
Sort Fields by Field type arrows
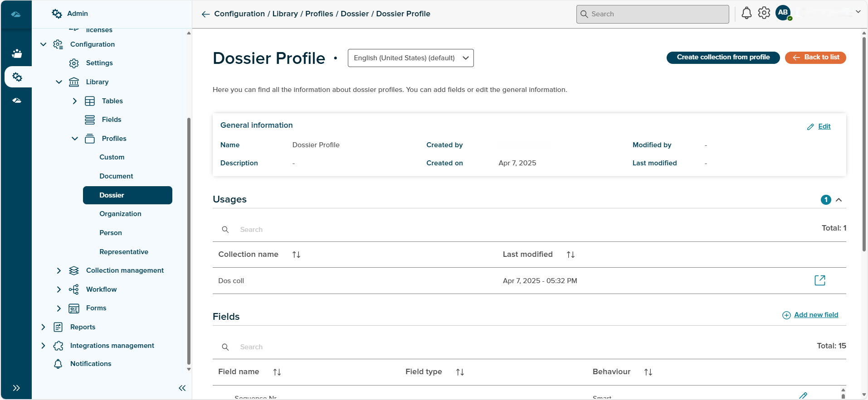tap(460, 372)
